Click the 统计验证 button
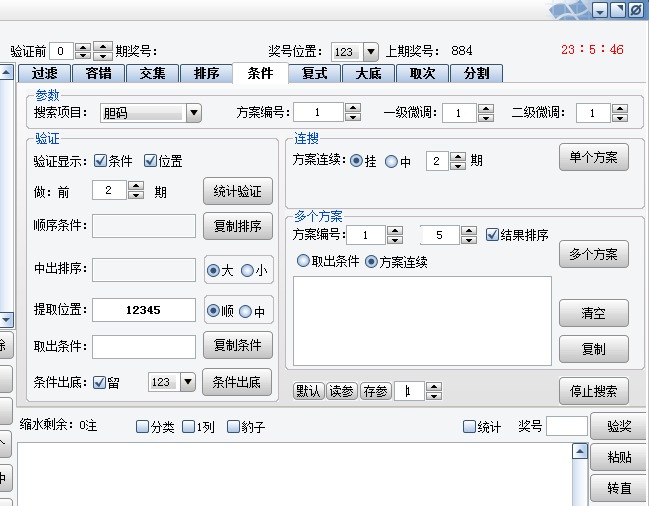 point(238,191)
